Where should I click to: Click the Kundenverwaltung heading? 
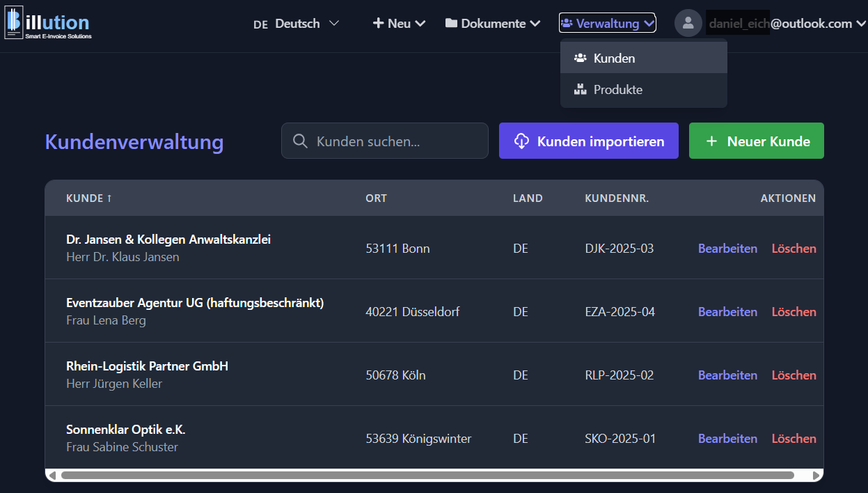pyautogui.click(x=134, y=141)
